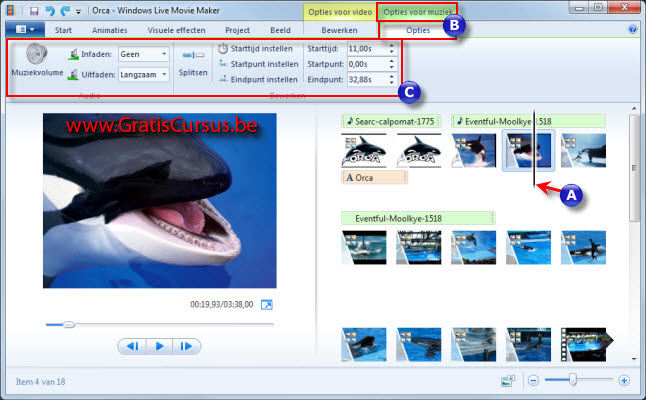Redo the action in the quick access toolbar
Image resolution: width=646 pixels, height=400 pixels.
(x=65, y=11)
